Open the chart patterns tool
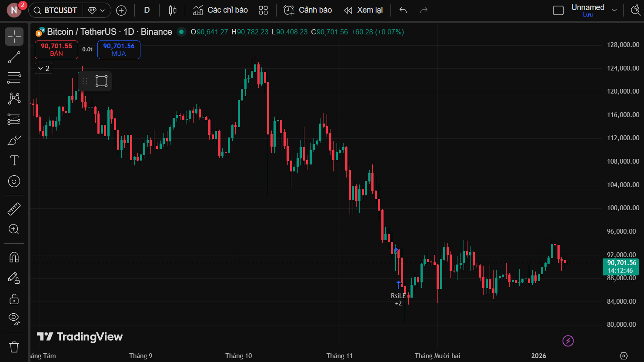This screenshot has height=362, width=644. (14, 98)
